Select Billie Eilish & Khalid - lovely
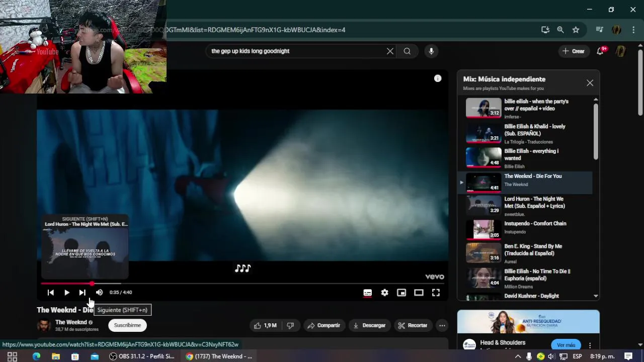The height and width of the screenshot is (362, 644). click(x=526, y=133)
